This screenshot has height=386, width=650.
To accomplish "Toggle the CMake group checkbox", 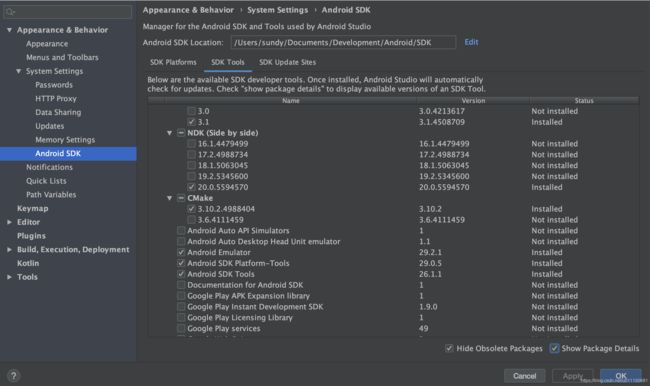I will 181,198.
